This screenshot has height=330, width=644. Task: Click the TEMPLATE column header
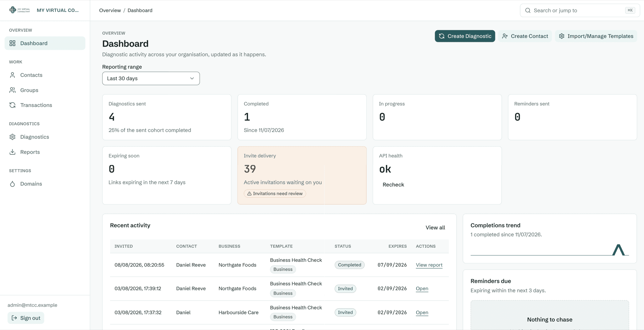[x=281, y=246]
